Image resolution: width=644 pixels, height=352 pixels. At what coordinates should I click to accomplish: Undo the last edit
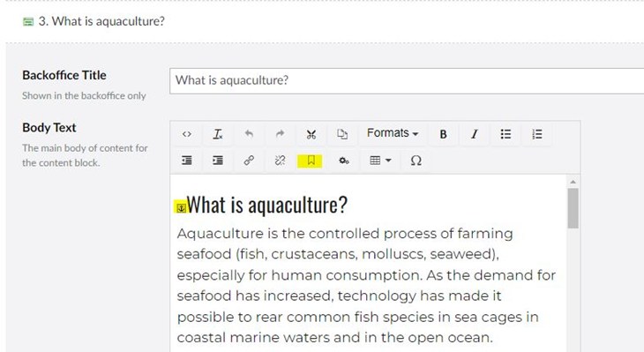click(249, 134)
